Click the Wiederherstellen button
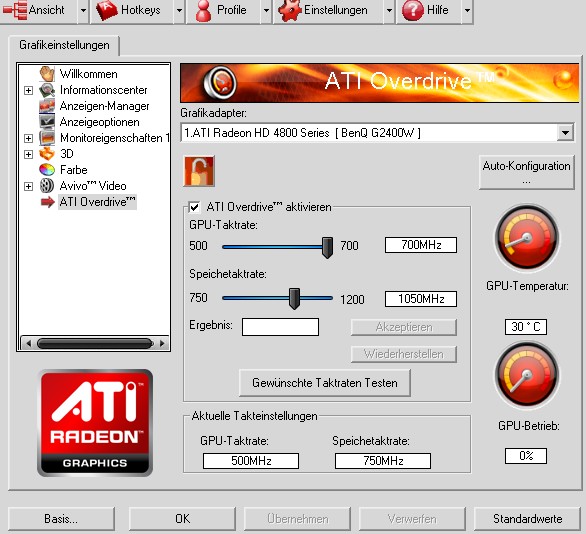 404,354
